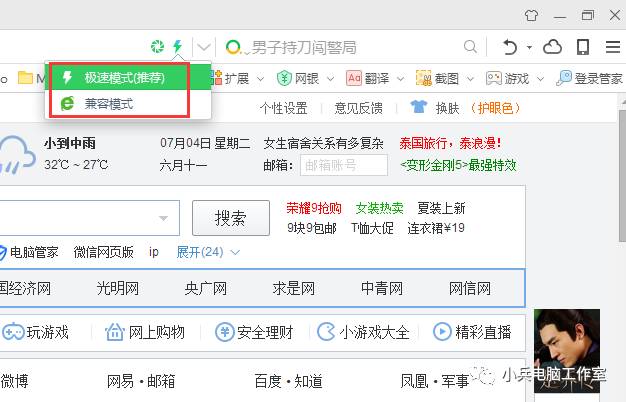Viewport: 626px width, 402px height.
Task: Open 光明网 site link
Action: [117, 288]
